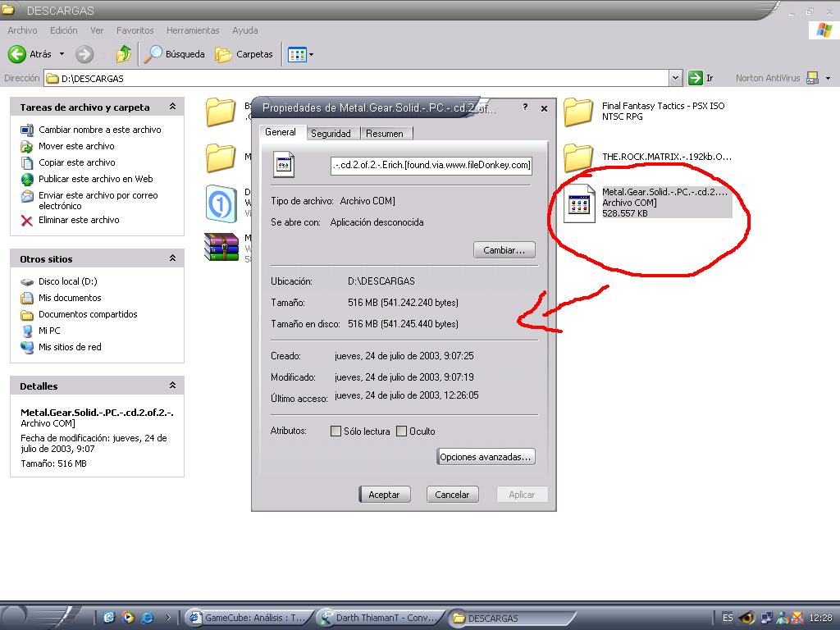Launch Windows Media Player quick launch icon
The image size is (840, 630).
[x=128, y=618]
